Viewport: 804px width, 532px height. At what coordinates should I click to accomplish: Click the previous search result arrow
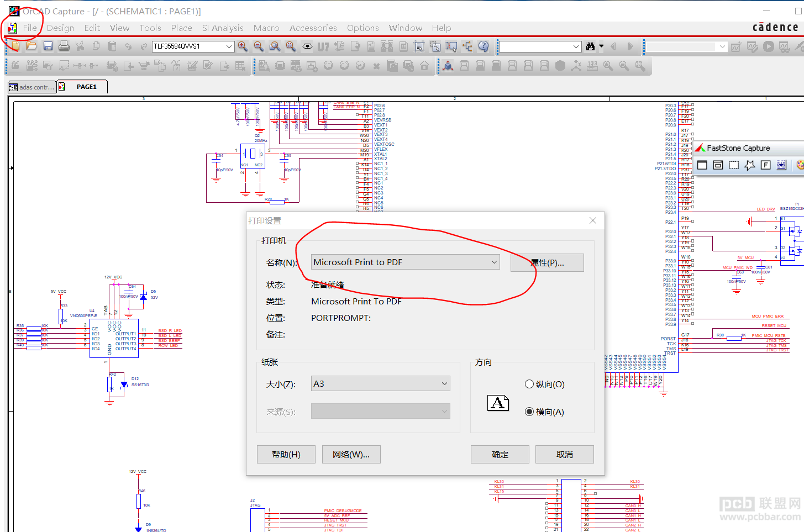613,46
